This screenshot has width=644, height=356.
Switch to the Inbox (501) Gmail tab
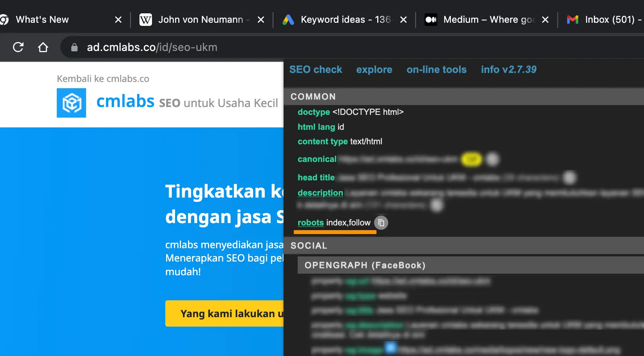603,20
